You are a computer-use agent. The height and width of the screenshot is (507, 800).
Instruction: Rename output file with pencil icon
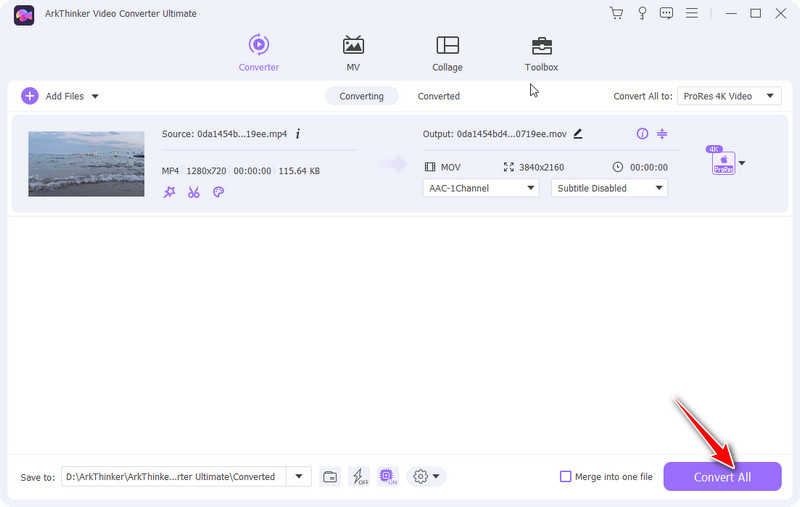578,134
